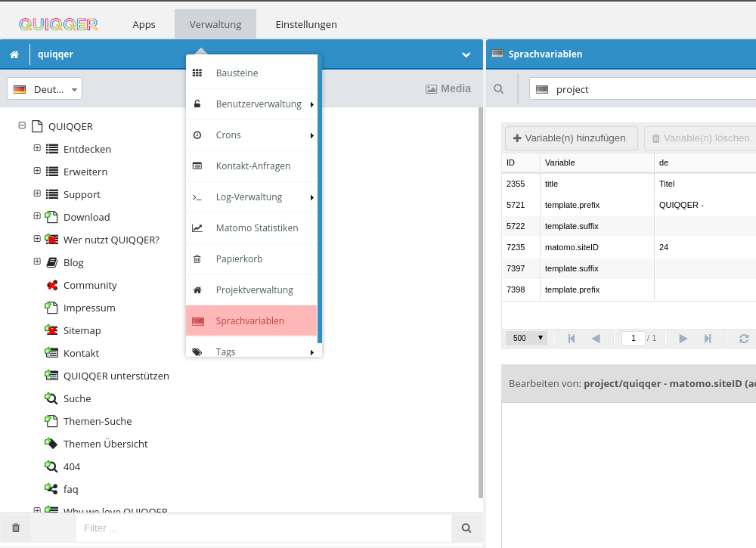Click the search magnifier next to Filter field
Viewport: 756px width, 548px height.
(x=466, y=528)
